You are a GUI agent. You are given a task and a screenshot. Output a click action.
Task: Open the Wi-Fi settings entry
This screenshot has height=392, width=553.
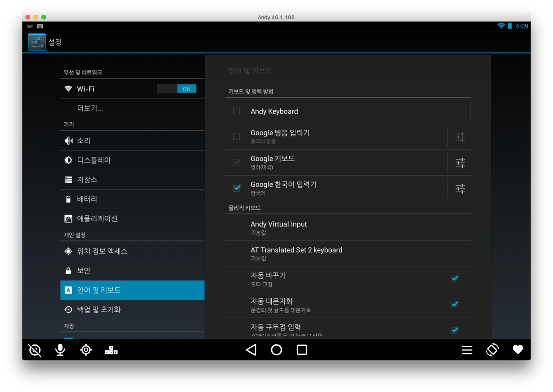[132, 89]
